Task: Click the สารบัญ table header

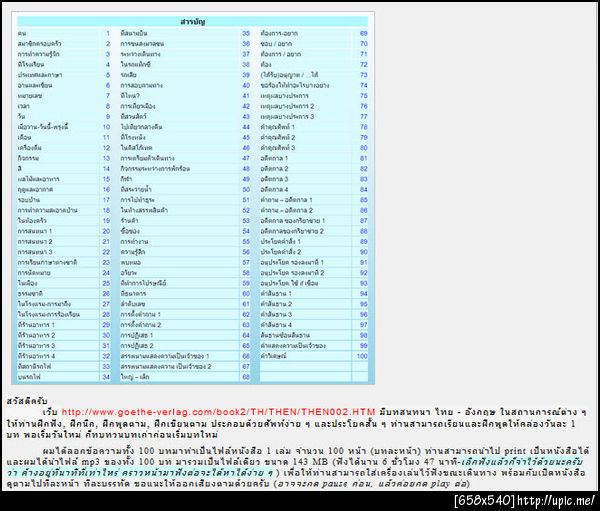Action: click(x=192, y=21)
